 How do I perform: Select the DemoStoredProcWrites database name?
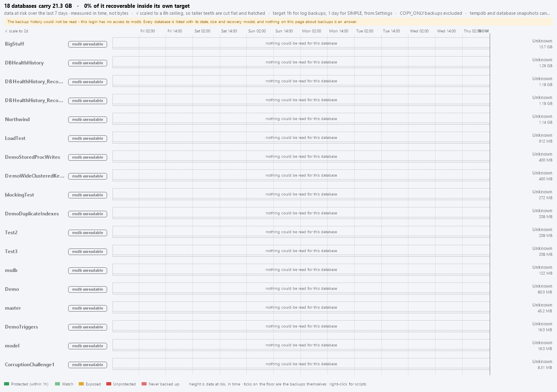pos(32,157)
